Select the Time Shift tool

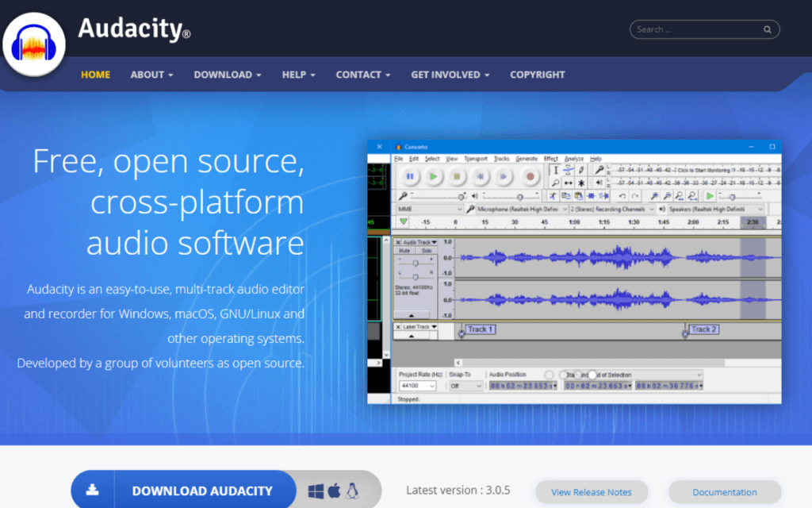[568, 183]
